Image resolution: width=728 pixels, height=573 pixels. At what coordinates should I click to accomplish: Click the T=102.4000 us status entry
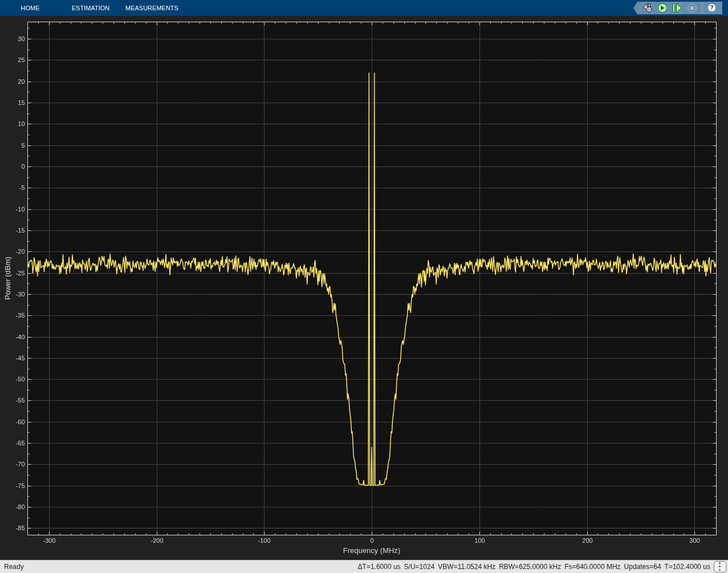pos(687,567)
